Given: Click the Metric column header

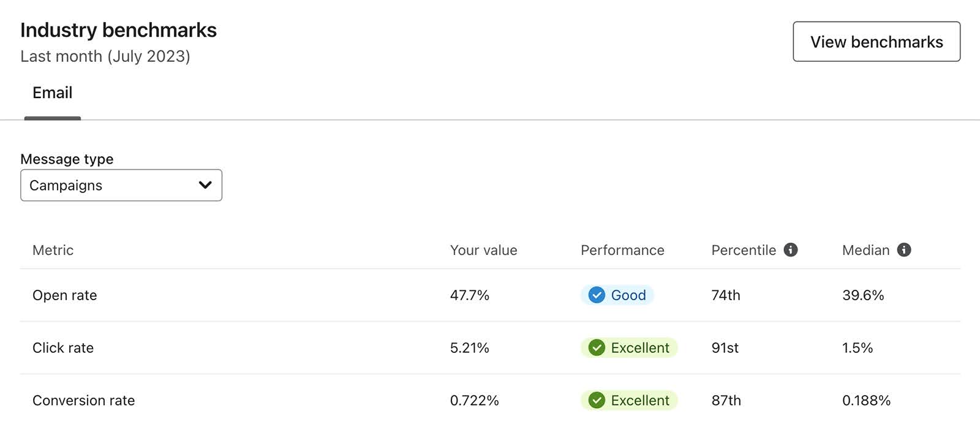Looking at the screenshot, I should [x=53, y=250].
